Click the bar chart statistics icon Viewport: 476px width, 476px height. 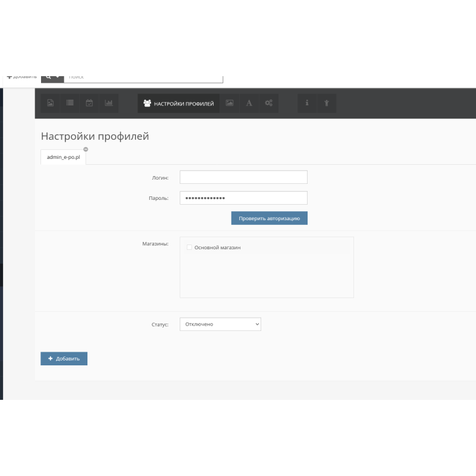pyautogui.click(x=108, y=103)
